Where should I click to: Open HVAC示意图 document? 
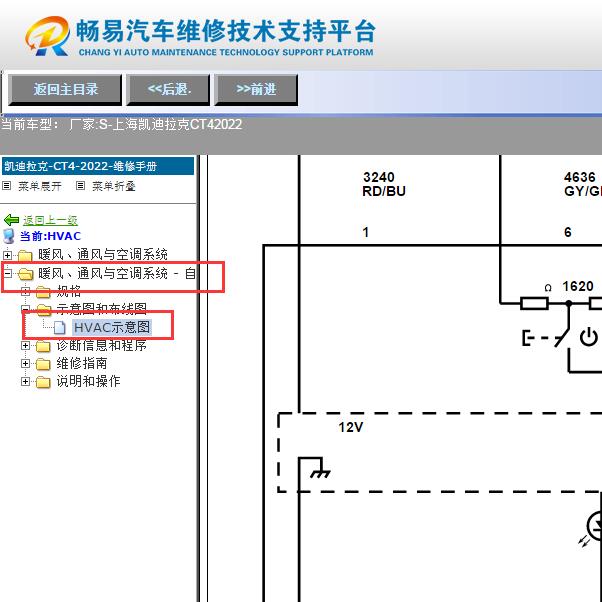point(112,327)
